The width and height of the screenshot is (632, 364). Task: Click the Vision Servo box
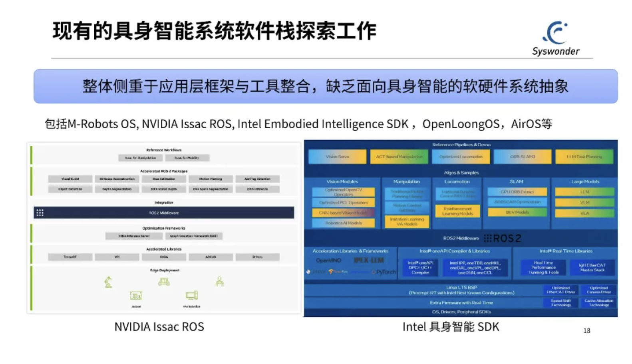337,157
